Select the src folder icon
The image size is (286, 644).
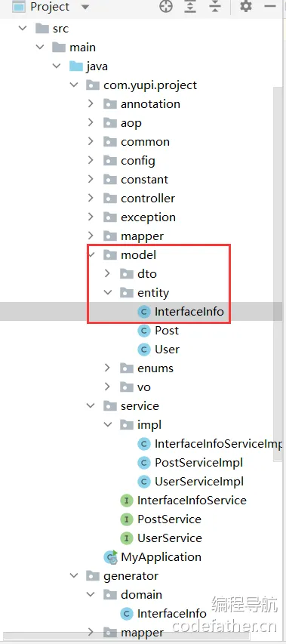42,28
